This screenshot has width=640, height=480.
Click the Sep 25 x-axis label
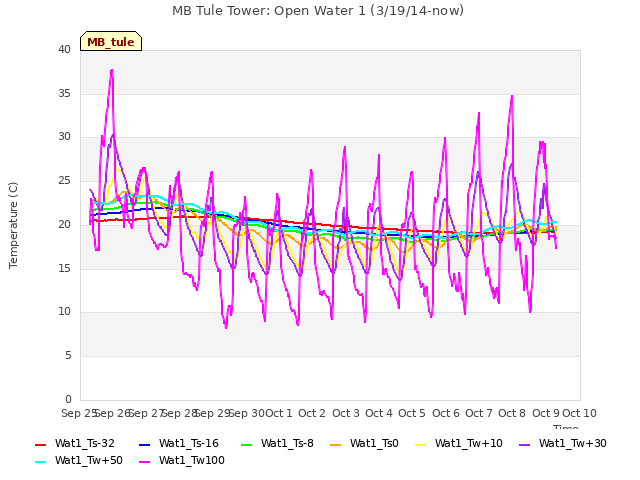[x=79, y=413]
